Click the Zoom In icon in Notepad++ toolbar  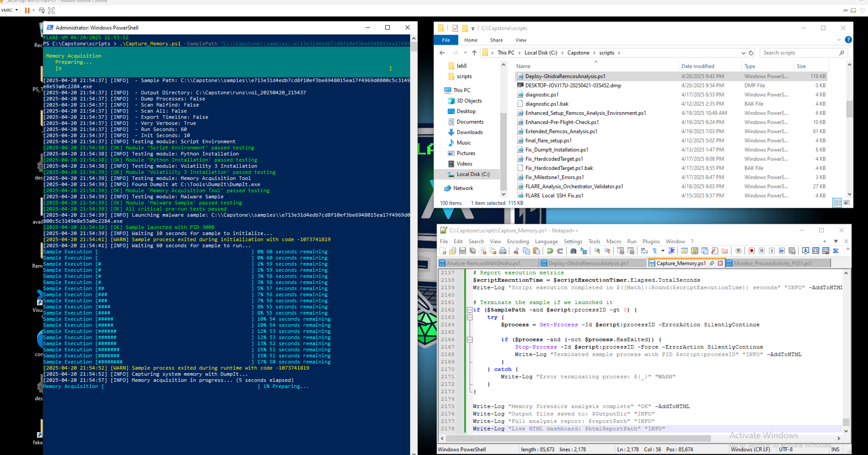[x=597, y=251]
